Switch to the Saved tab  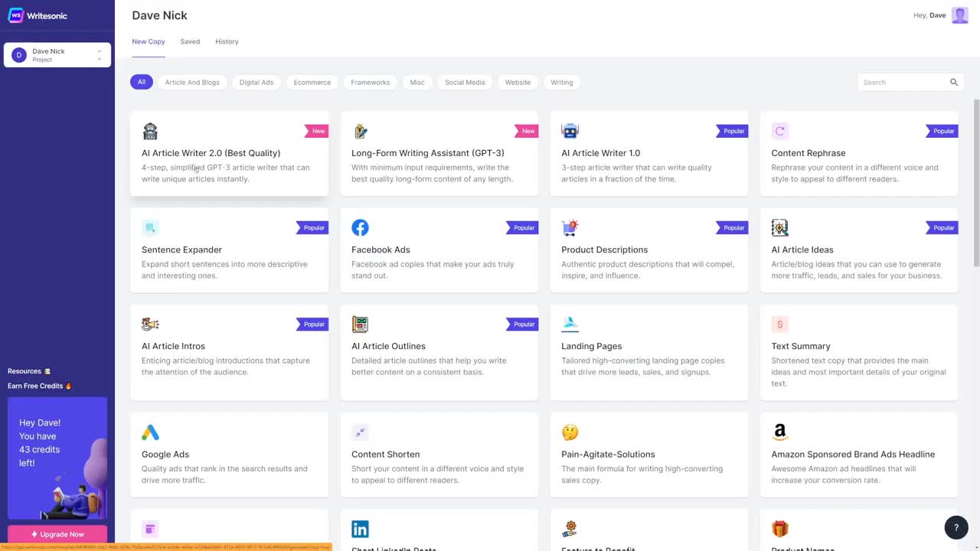click(190, 41)
